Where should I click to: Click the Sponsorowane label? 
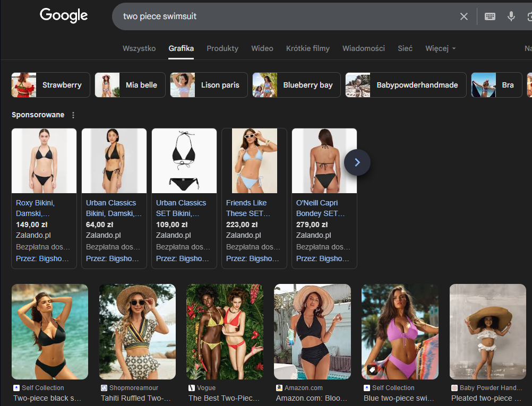click(38, 115)
